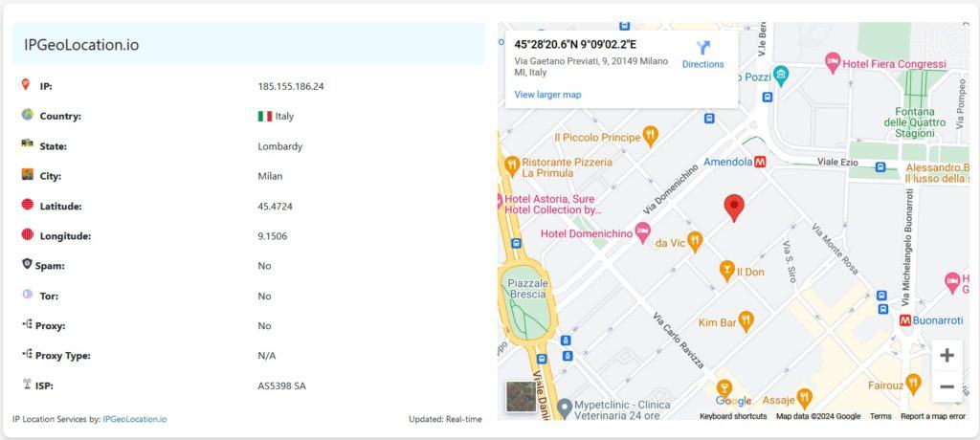This screenshot has width=980, height=440.
Task: Click the Country globe icon
Action: tap(28, 115)
